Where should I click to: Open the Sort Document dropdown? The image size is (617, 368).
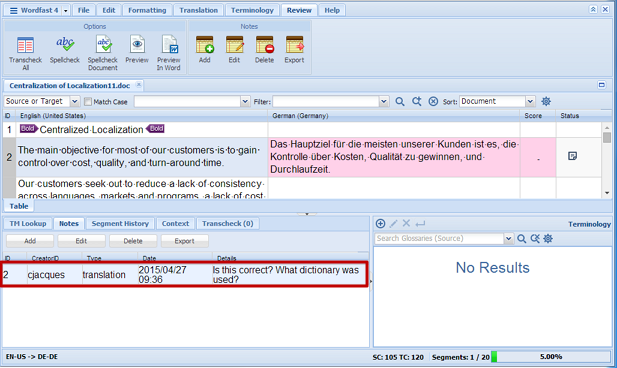click(x=530, y=102)
